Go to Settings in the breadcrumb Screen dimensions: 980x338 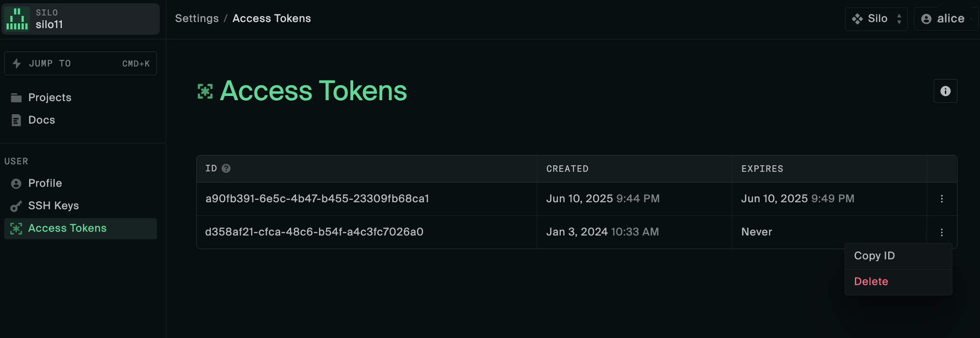pos(197,18)
